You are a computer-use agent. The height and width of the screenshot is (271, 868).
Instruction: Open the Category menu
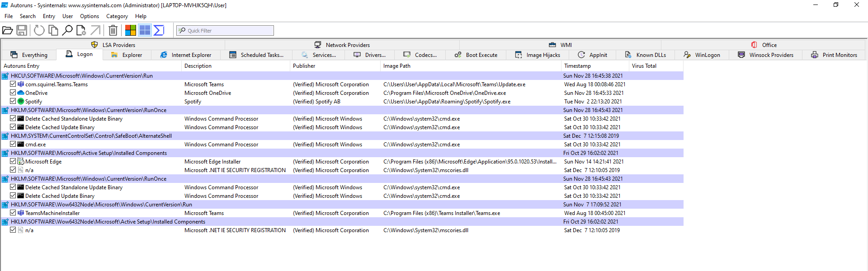117,16
